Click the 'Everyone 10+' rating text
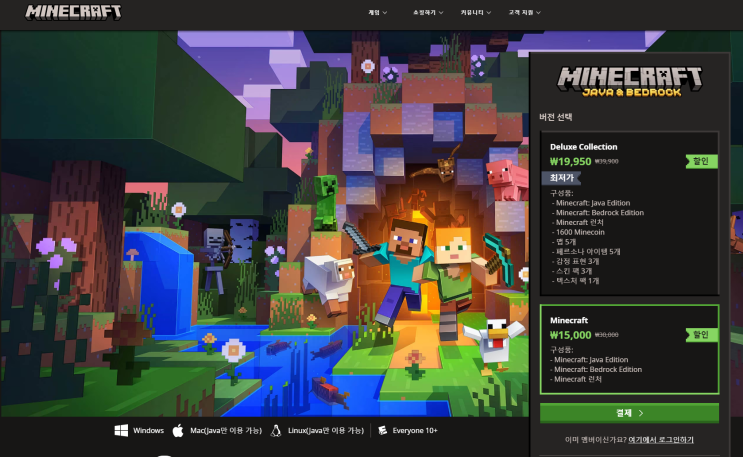743x457 pixels. (415, 430)
